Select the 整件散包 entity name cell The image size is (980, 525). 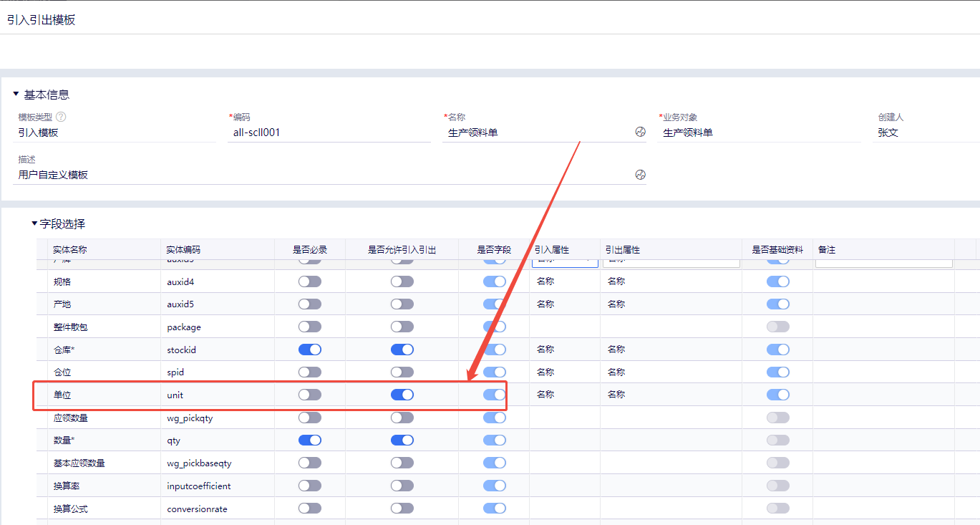tap(104, 327)
